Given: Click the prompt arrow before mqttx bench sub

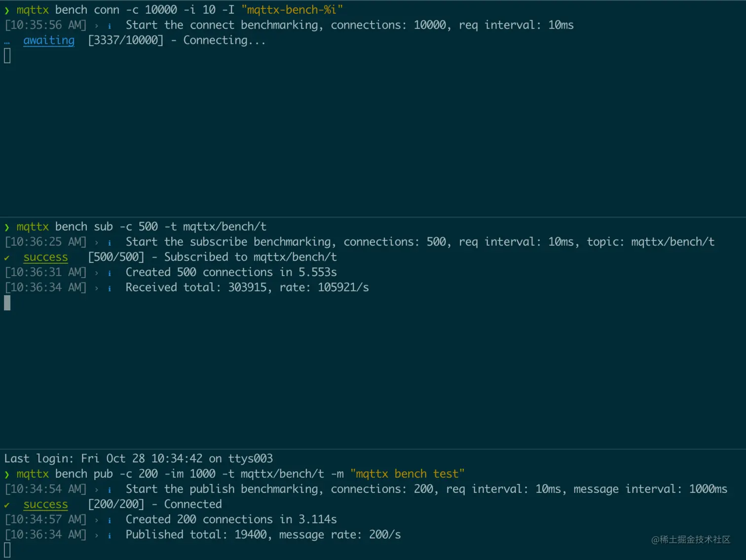Looking at the screenshot, I should (7, 226).
